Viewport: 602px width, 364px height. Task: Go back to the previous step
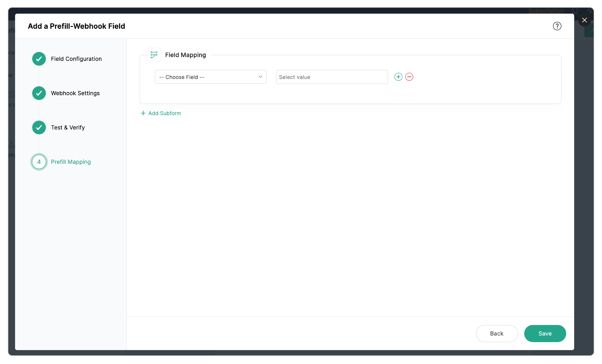[x=497, y=333]
